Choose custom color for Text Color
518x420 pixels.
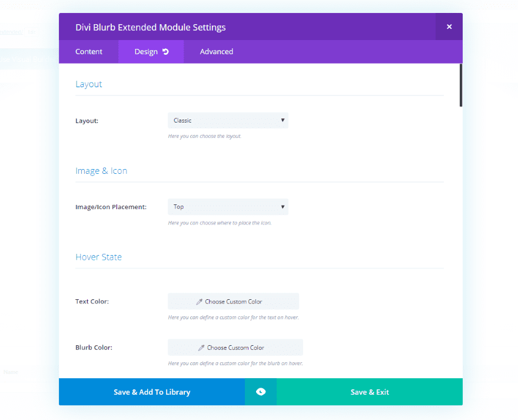coord(234,302)
